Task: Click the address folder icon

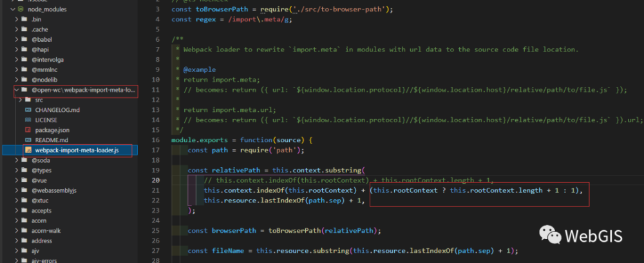Action: (x=24, y=241)
